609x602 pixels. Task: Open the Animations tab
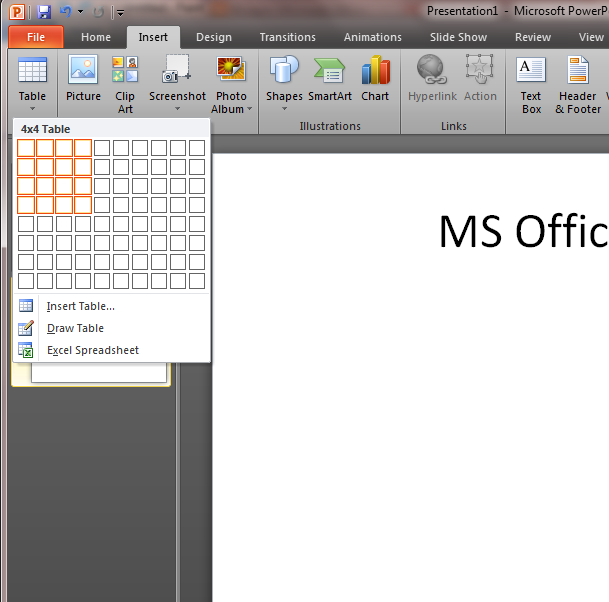372,37
